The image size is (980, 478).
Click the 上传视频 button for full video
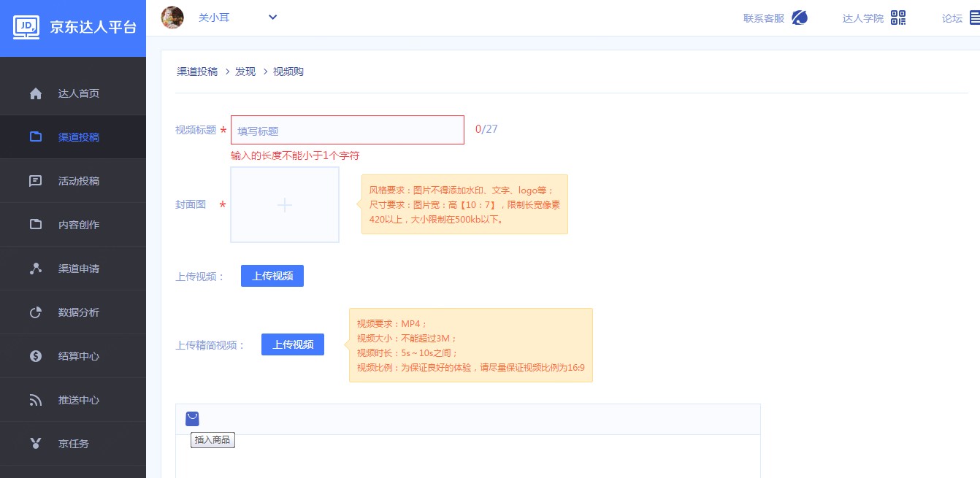click(x=272, y=276)
